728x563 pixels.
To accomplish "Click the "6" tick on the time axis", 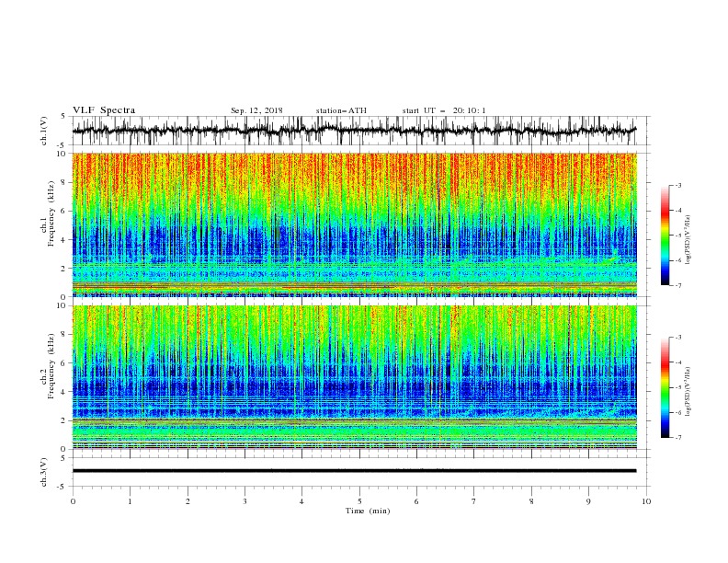I will 416,501.
